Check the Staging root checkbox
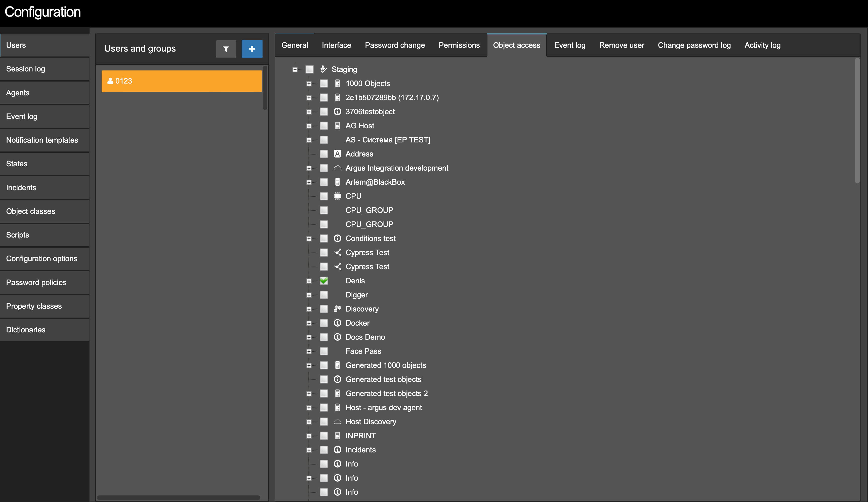The image size is (868, 502). [x=310, y=69]
